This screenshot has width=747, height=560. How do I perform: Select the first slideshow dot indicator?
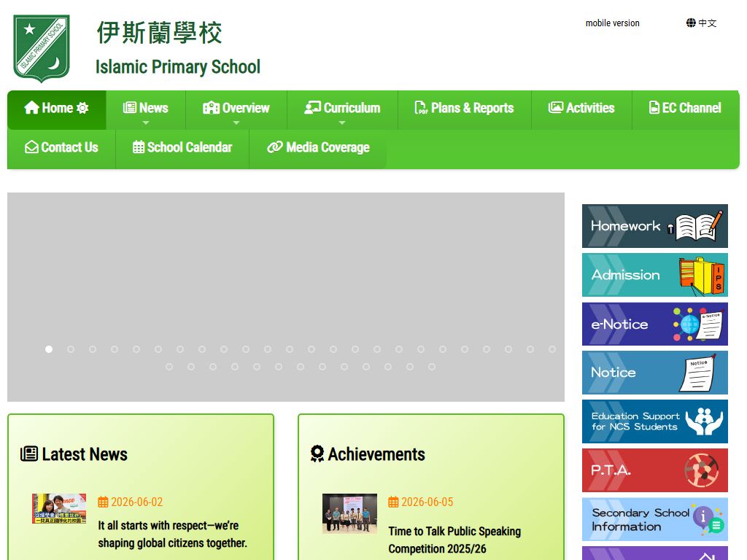point(49,349)
